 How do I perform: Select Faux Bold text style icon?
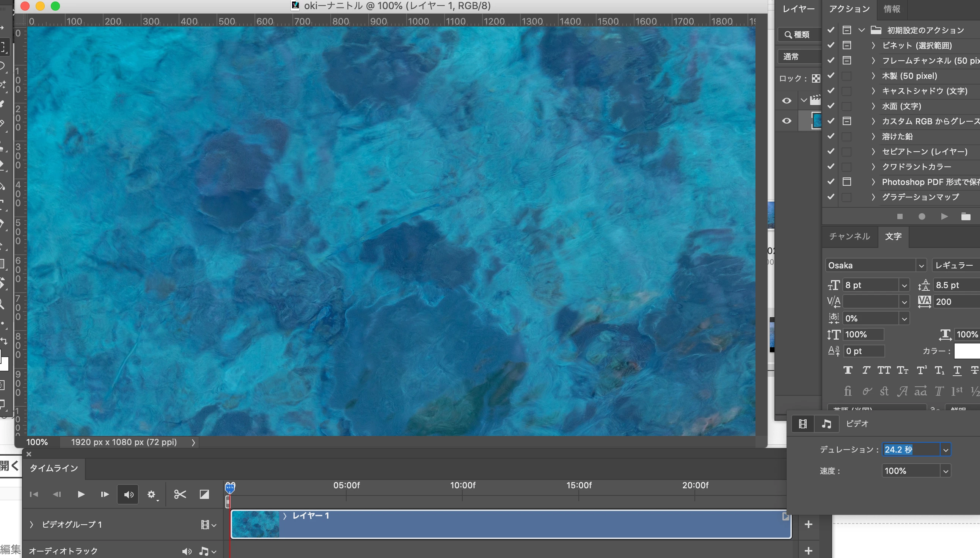point(848,370)
